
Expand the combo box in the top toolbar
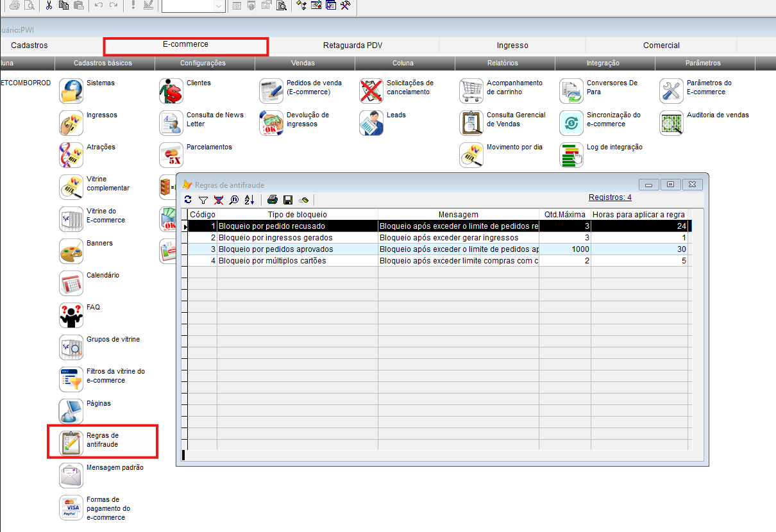219,6
